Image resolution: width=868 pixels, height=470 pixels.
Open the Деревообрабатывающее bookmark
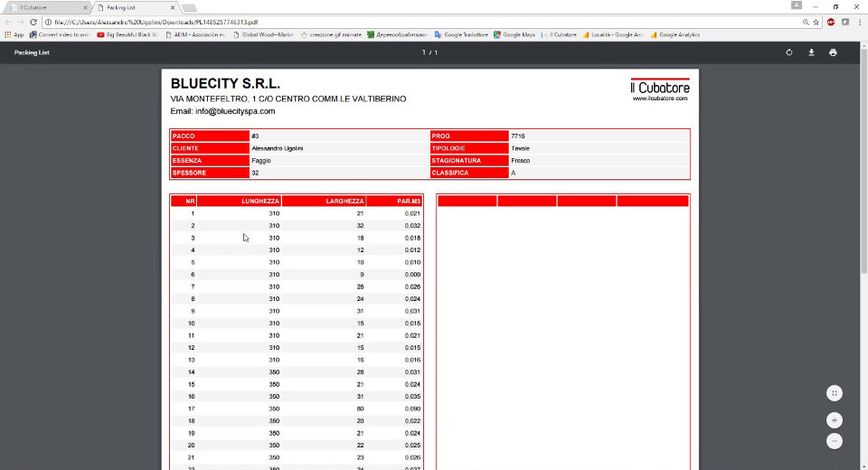point(398,34)
